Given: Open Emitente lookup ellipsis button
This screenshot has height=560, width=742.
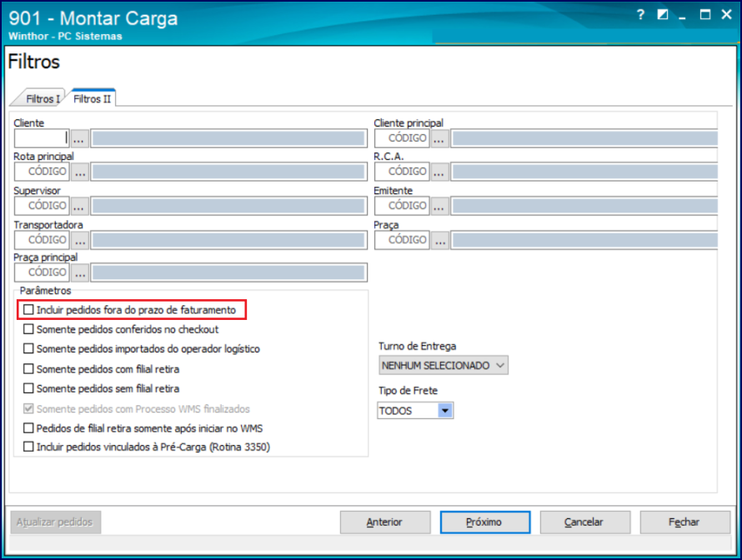Looking at the screenshot, I should point(439,206).
